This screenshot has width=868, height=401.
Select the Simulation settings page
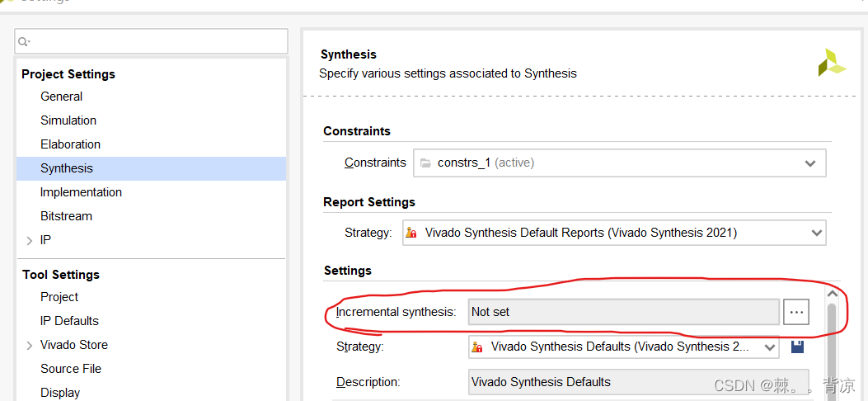click(x=68, y=120)
